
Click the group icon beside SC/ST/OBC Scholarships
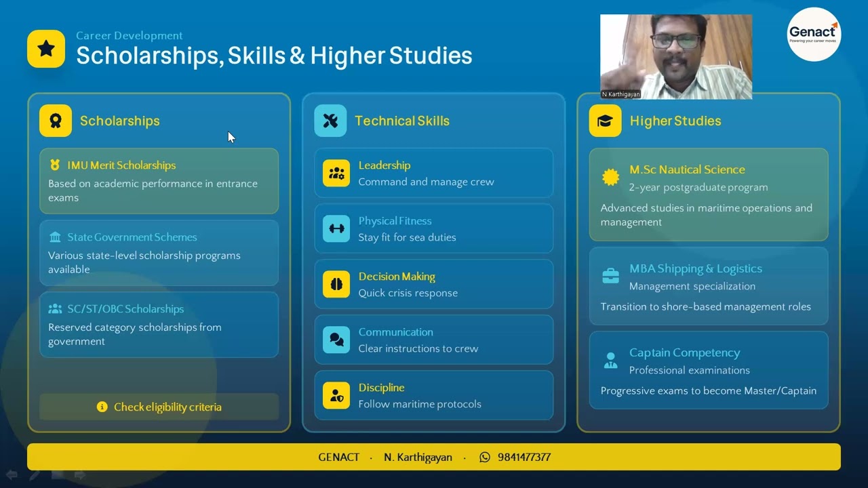(55, 309)
